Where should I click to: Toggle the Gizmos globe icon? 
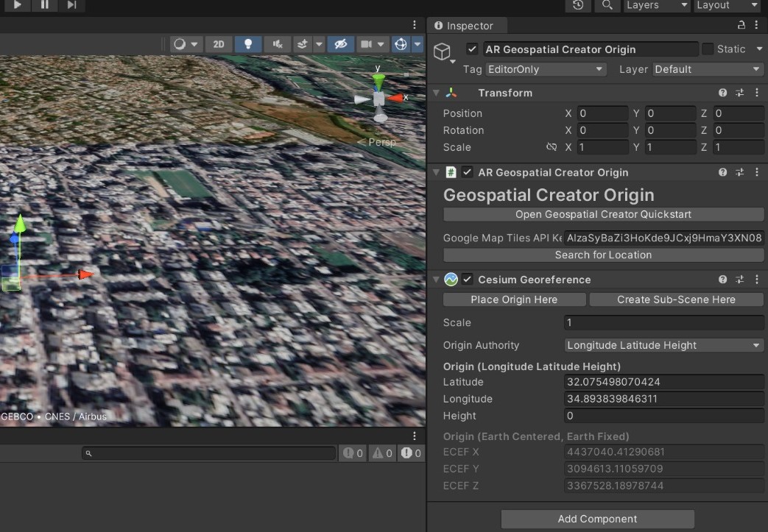tap(401, 45)
